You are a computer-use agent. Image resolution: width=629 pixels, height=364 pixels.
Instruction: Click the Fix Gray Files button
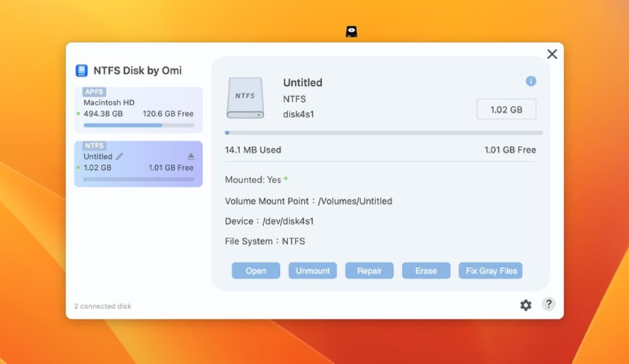pyautogui.click(x=491, y=271)
